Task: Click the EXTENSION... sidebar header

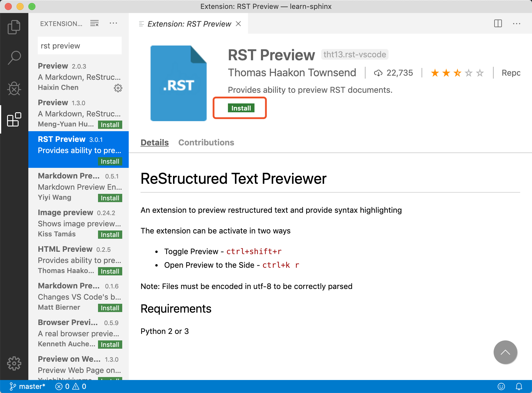Action: [x=61, y=24]
